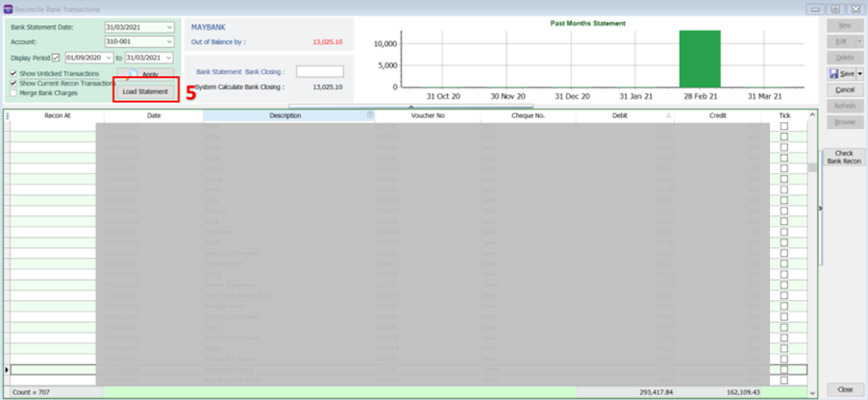Click the grid column chooser icon
This screenshot has width=868, height=400.
point(7,115)
